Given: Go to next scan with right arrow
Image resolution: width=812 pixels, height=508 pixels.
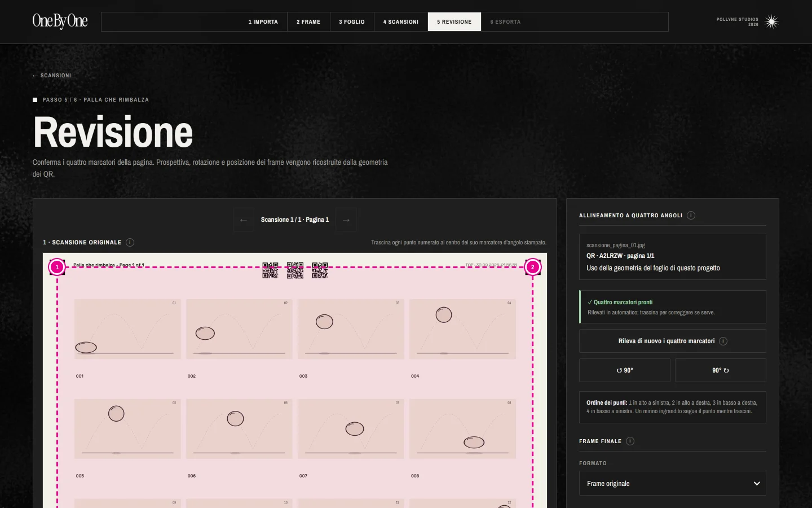Looking at the screenshot, I should [x=346, y=220].
